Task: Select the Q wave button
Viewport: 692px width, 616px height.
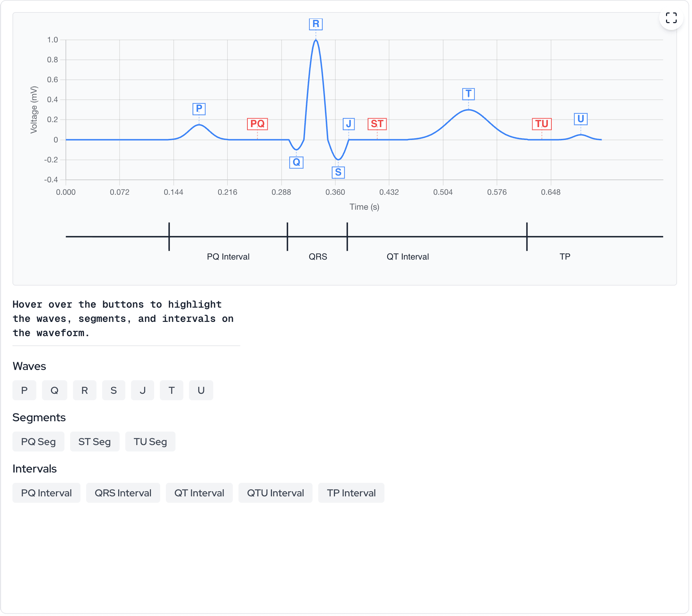Action: [54, 390]
